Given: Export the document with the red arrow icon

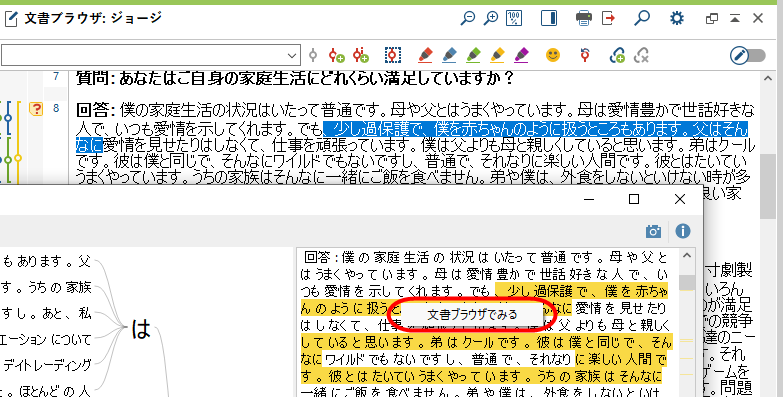Looking at the screenshot, I should pyautogui.click(x=608, y=18).
